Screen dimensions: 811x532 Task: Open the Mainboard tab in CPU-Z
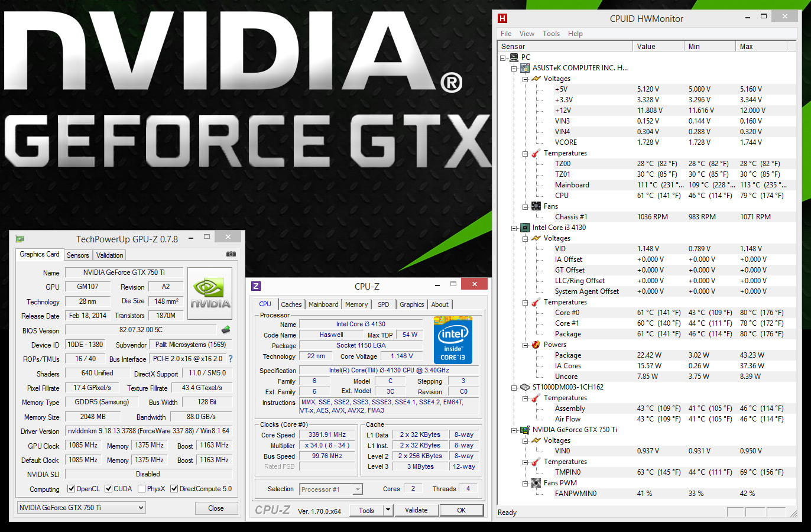click(x=323, y=304)
